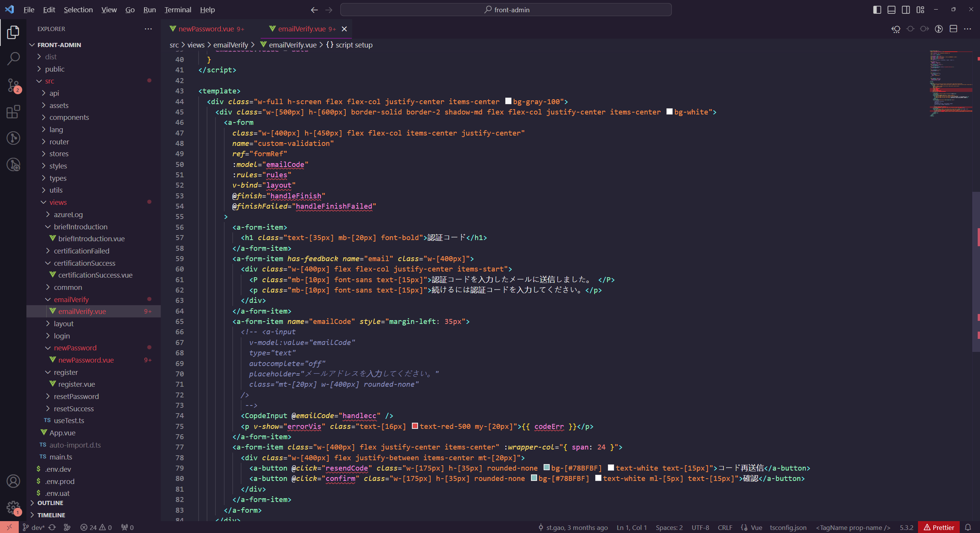Switch to newPassword.vue tab
The image size is (980, 533).
(x=206, y=29)
